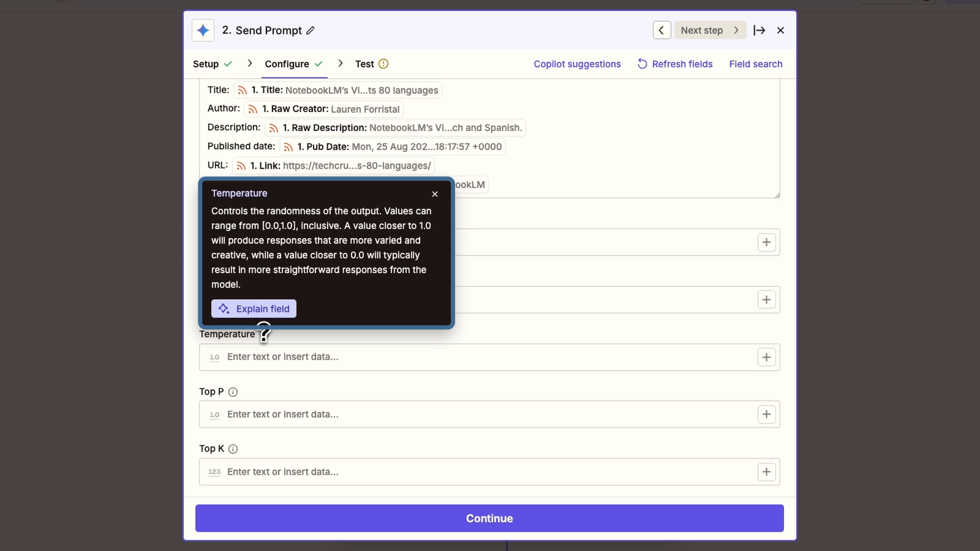Viewport: 980px width, 551px height.
Task: Click the checkmark next to Setup
Action: (228, 64)
